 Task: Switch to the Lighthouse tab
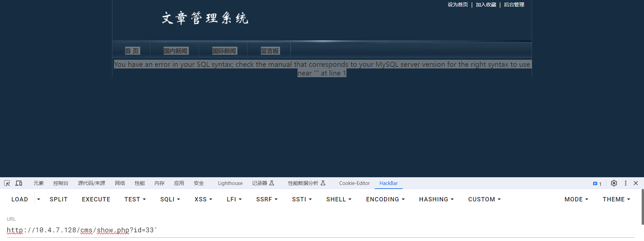point(230,183)
